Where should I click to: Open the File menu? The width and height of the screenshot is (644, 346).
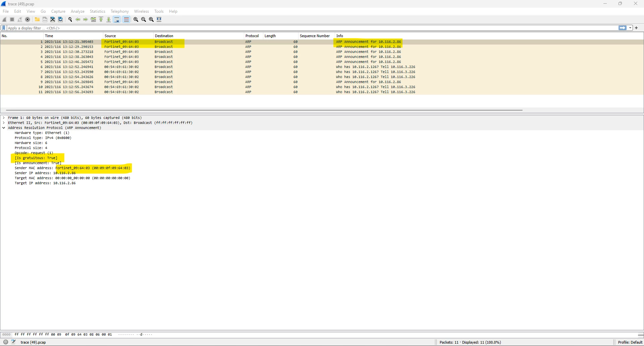click(6, 11)
